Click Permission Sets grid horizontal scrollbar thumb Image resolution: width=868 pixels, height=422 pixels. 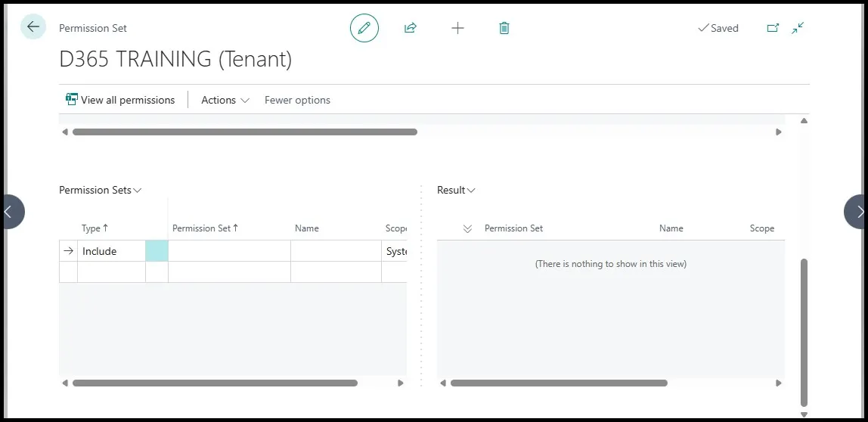tap(215, 383)
